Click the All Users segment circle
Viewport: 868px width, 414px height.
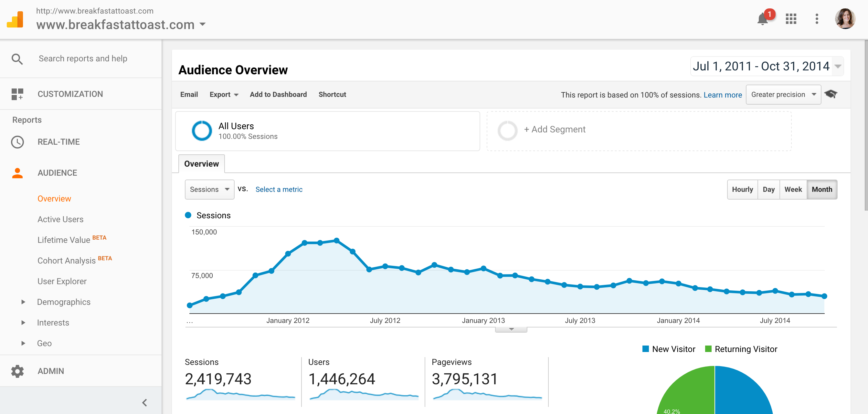pyautogui.click(x=202, y=131)
